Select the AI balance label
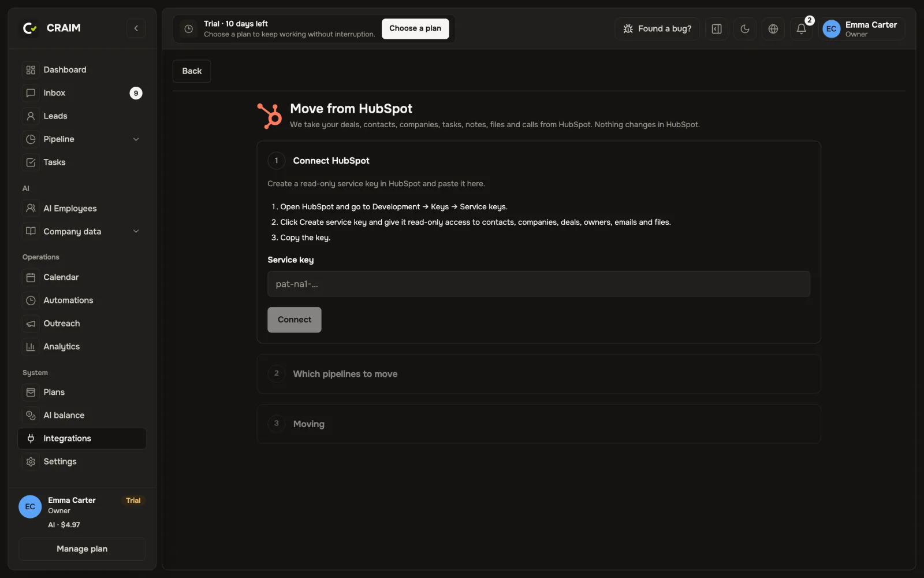 point(64,415)
